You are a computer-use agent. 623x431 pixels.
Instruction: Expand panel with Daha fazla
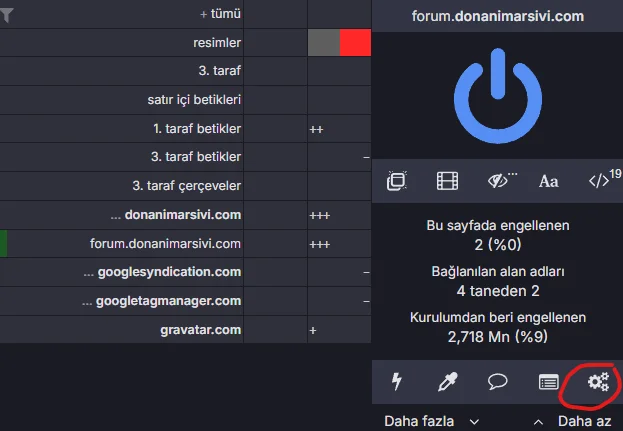pyautogui.click(x=431, y=421)
